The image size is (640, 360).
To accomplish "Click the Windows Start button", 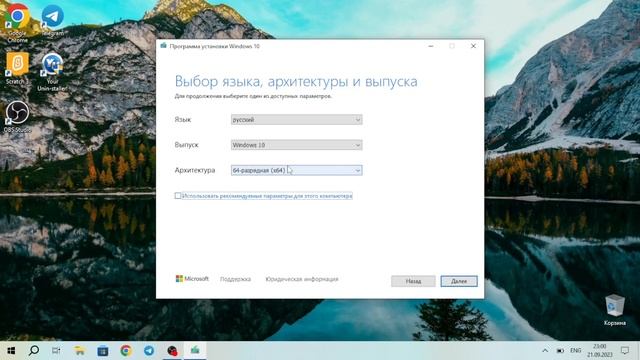I will tap(11, 350).
